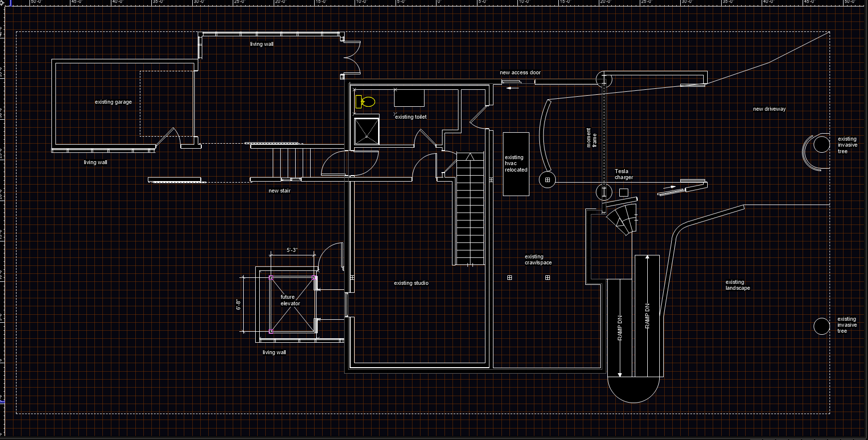Click the 'new driveway' text label

click(769, 109)
